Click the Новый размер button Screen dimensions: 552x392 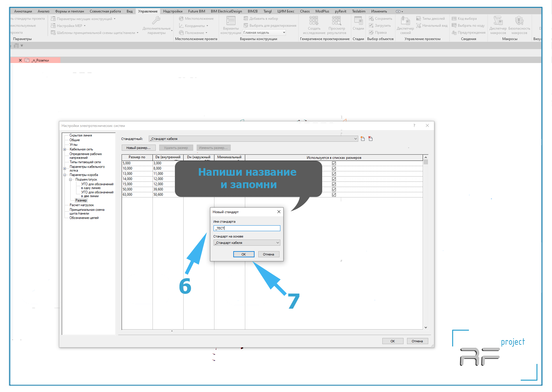pos(139,148)
